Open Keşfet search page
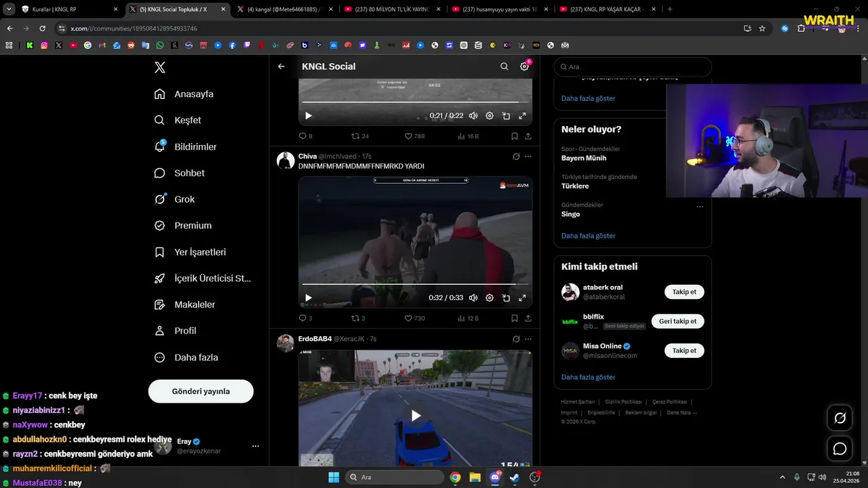The image size is (868, 488). point(178,120)
